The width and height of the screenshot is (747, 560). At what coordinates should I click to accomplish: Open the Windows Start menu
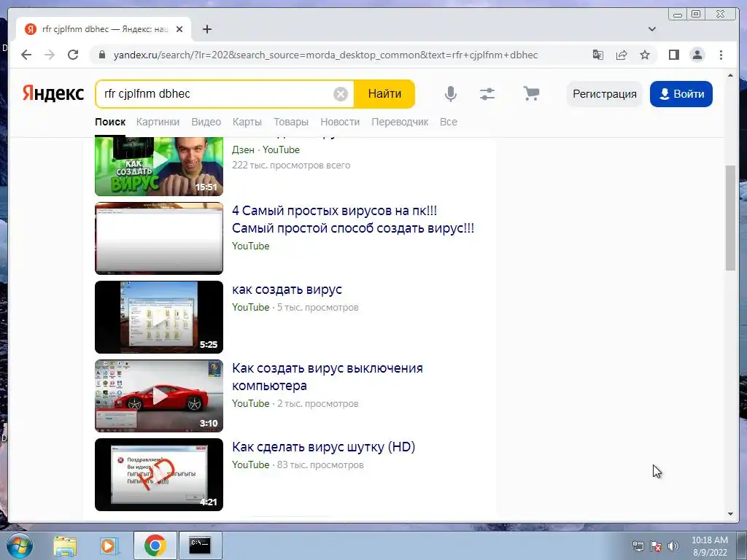pyautogui.click(x=19, y=545)
